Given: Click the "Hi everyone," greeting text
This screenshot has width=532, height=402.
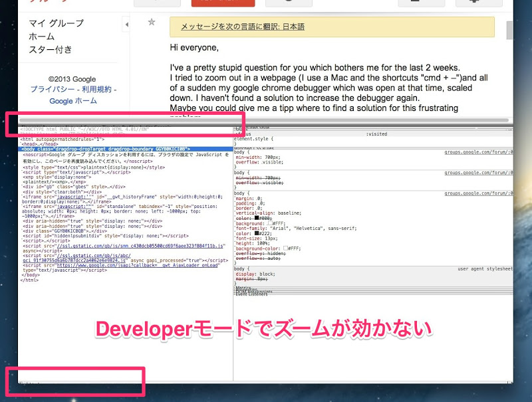Looking at the screenshot, I should tap(194, 47).
